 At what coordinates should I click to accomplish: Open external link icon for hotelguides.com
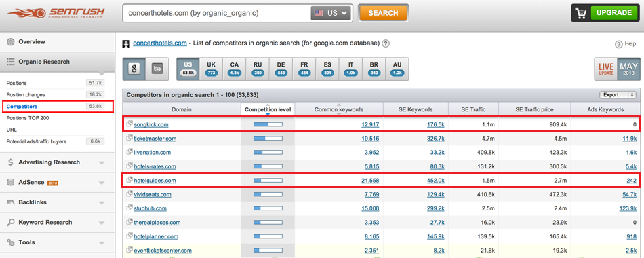(x=129, y=180)
